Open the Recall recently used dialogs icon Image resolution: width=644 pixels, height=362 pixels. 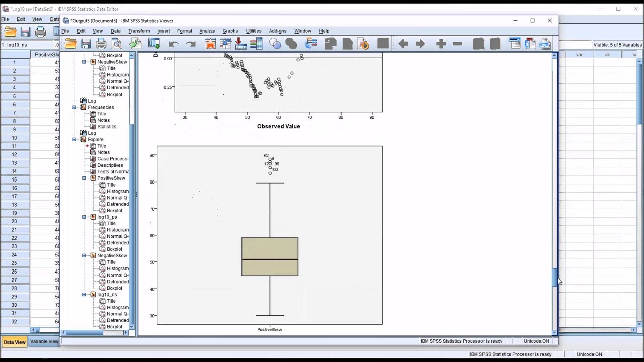point(154,44)
